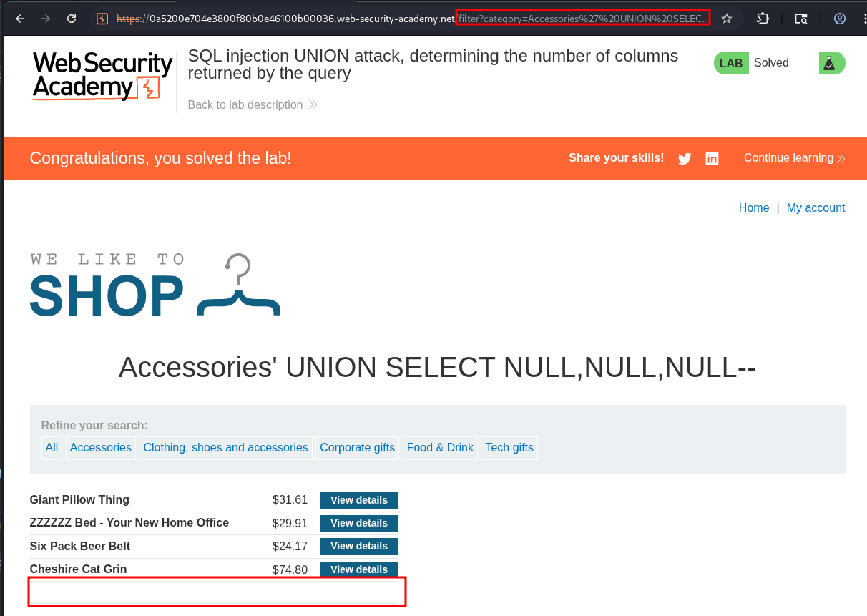Share on LinkedIn via its icon

712,159
